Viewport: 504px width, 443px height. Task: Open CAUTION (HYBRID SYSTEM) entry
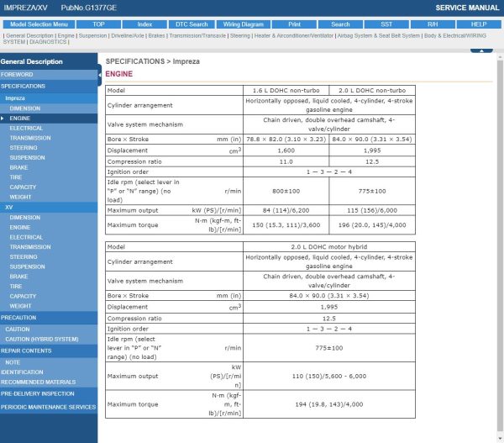49,340
